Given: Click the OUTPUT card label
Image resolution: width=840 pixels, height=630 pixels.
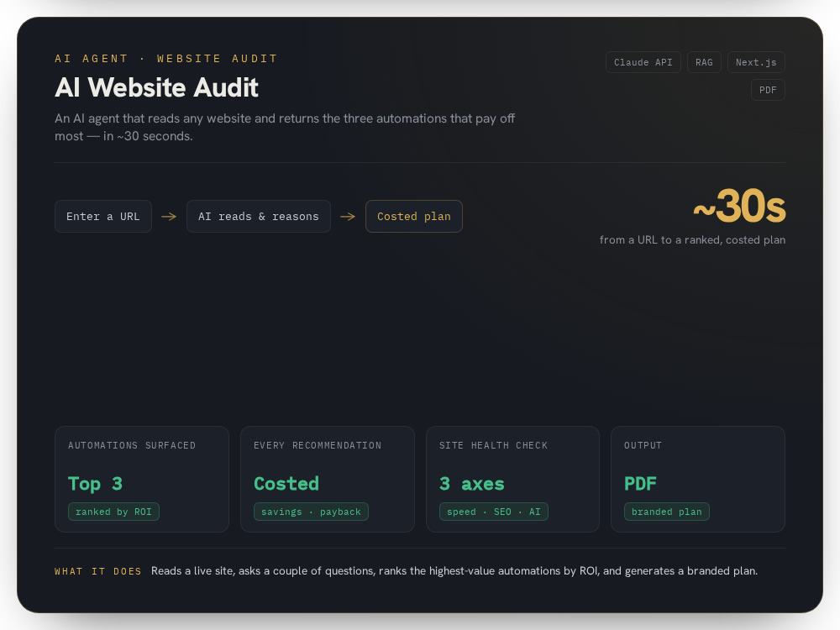Looking at the screenshot, I should click(643, 445).
